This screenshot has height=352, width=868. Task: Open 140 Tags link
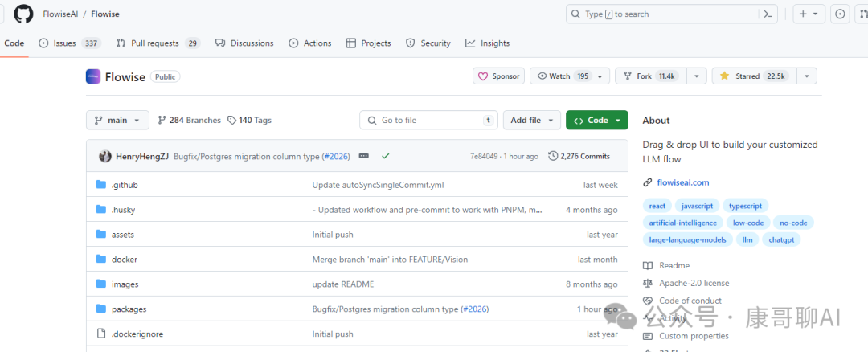(250, 120)
